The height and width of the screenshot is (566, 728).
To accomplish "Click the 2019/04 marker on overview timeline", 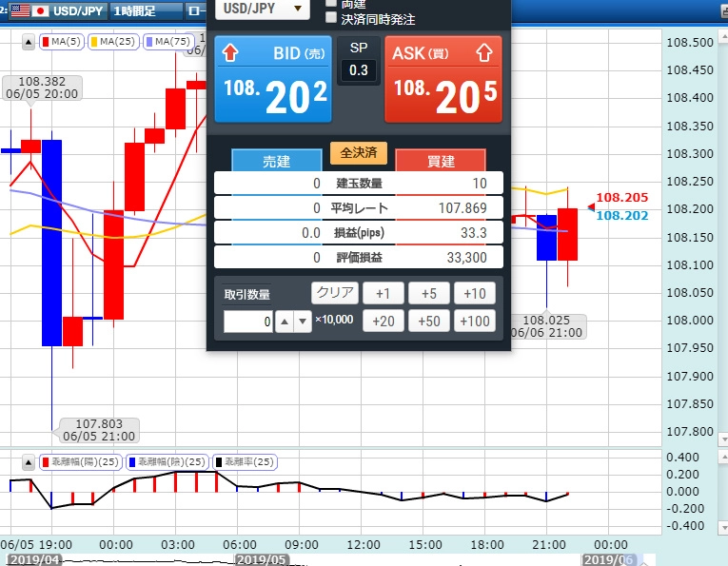I will pyautogui.click(x=35, y=560).
